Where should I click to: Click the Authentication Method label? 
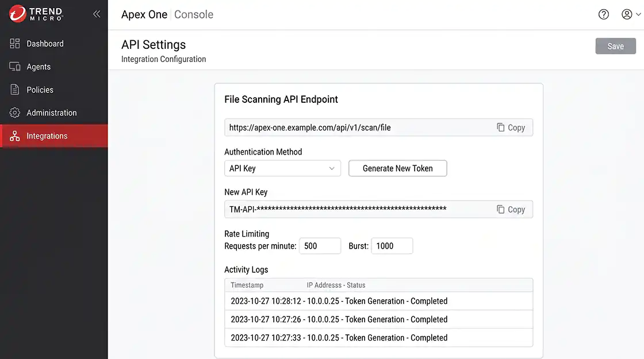[263, 152]
